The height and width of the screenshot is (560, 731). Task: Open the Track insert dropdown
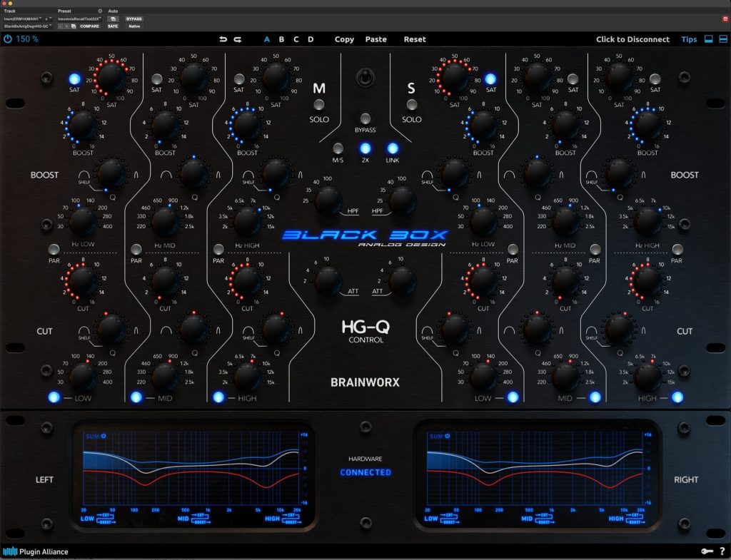click(26, 19)
